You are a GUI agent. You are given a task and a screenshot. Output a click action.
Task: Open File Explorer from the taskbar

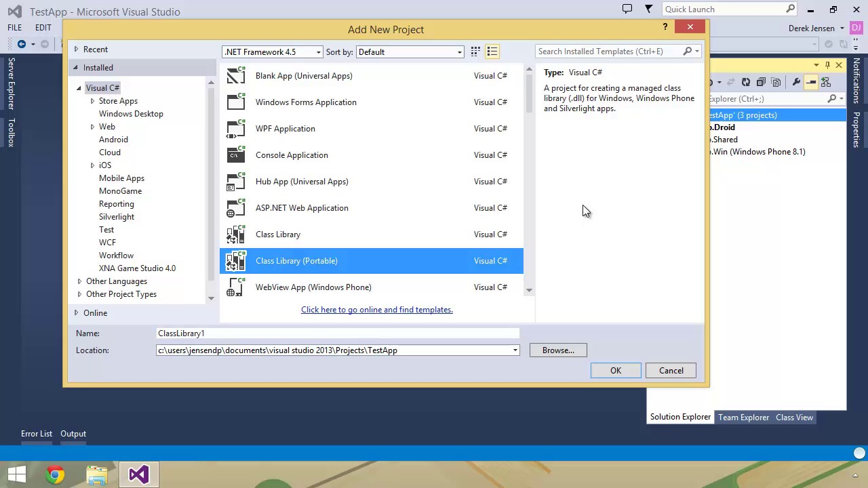[97, 474]
